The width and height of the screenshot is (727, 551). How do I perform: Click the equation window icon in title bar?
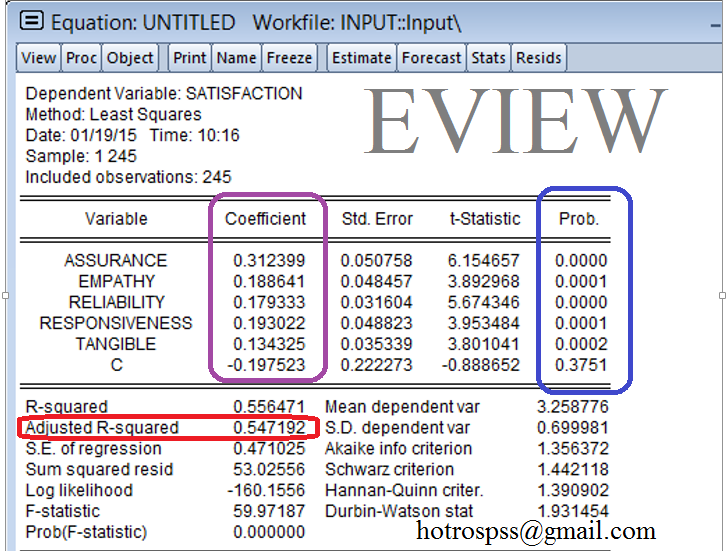point(32,21)
